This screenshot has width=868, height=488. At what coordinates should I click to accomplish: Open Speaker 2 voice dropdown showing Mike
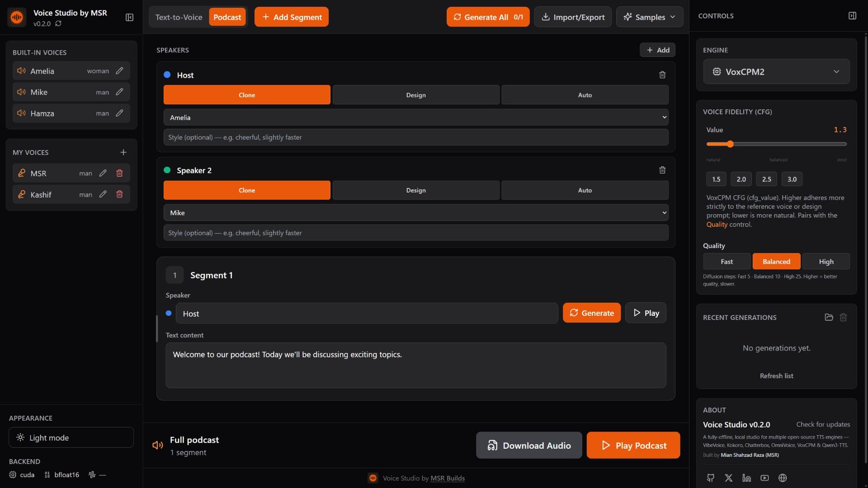coord(416,213)
